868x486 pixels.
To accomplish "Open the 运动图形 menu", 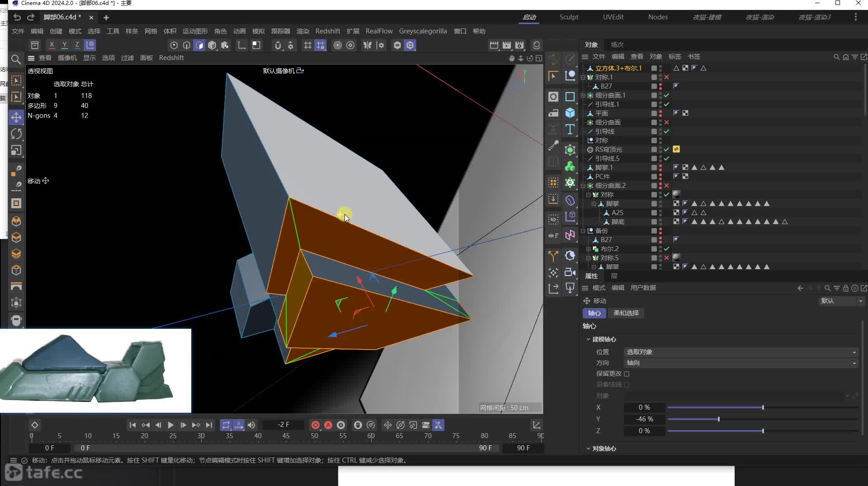I will (195, 31).
